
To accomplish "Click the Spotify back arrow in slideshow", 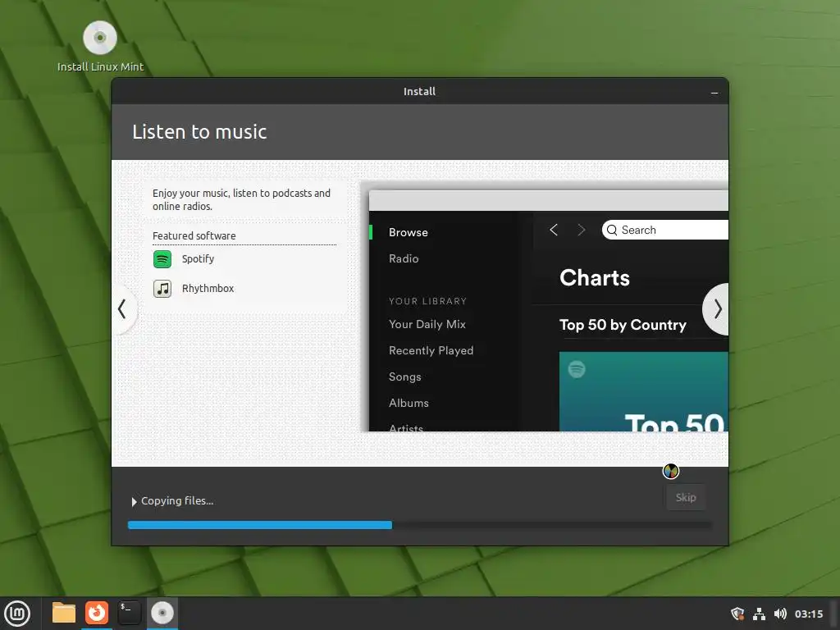I will 554,231.
